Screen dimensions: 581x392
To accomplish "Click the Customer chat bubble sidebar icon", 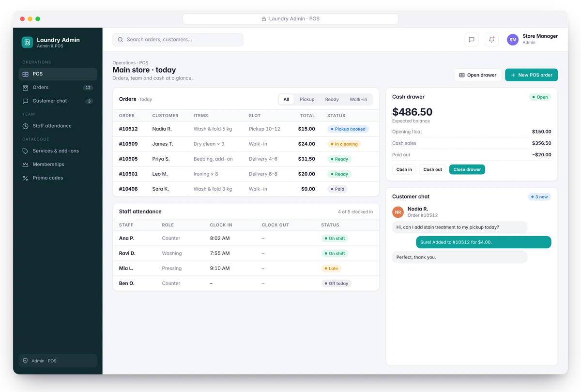I will 26,101.
